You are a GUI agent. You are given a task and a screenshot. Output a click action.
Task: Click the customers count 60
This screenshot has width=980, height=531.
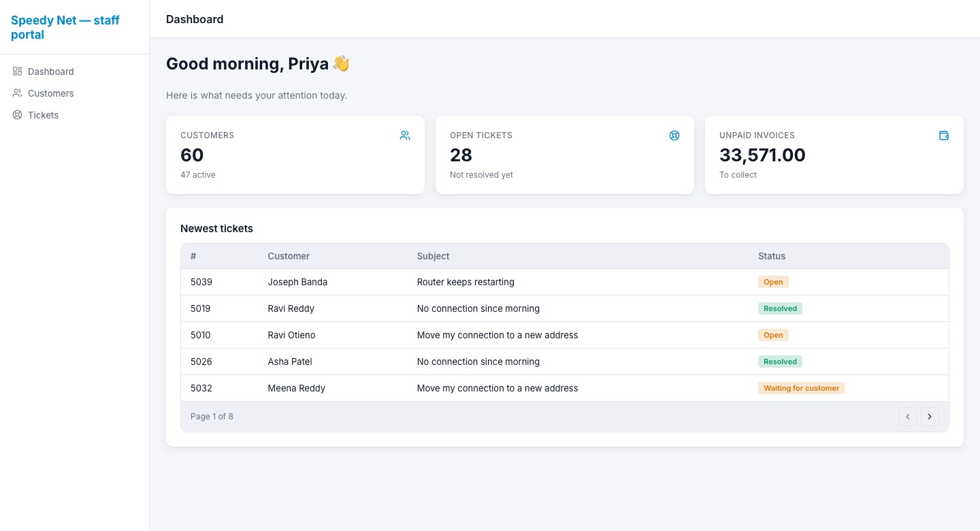tap(192, 155)
